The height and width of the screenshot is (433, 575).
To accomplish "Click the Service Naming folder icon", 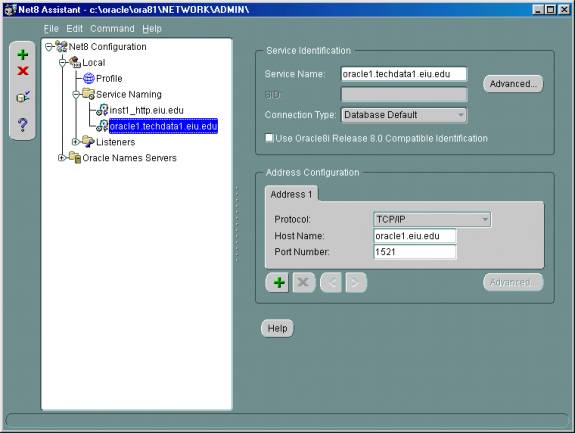I will [x=88, y=94].
